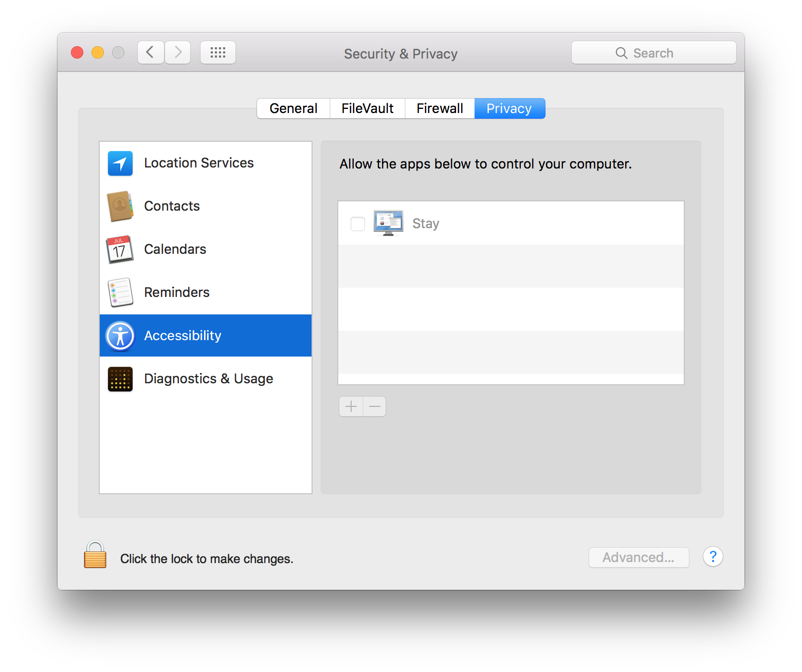Click the Accessibility figure icon

pos(120,336)
